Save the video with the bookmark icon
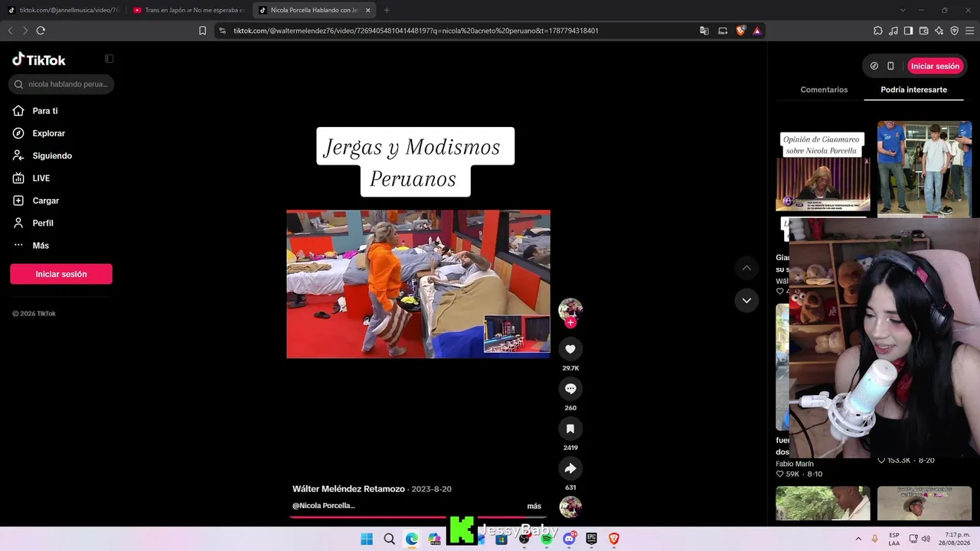This screenshot has height=551, width=980. (570, 429)
